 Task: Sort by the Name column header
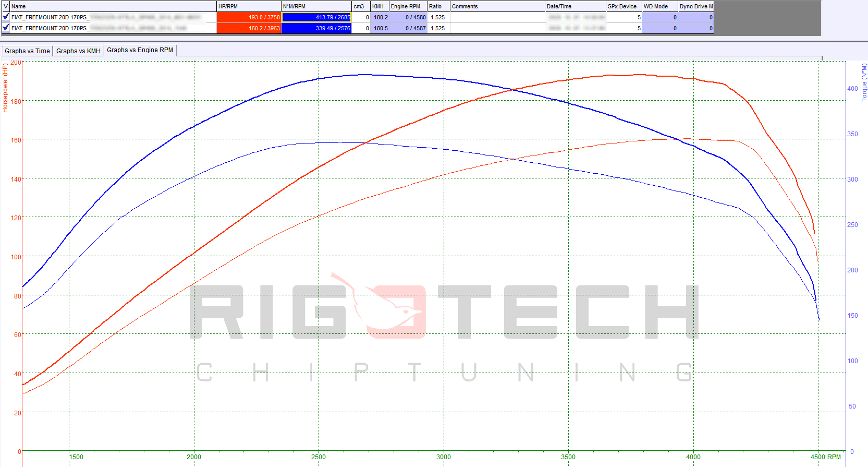pos(113,6)
